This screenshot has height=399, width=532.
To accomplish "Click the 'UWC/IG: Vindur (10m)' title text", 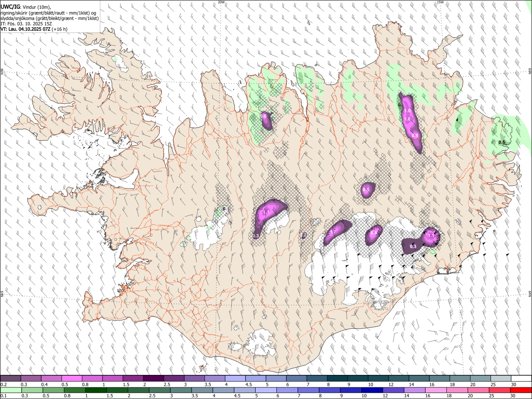I will click(x=26, y=7).
